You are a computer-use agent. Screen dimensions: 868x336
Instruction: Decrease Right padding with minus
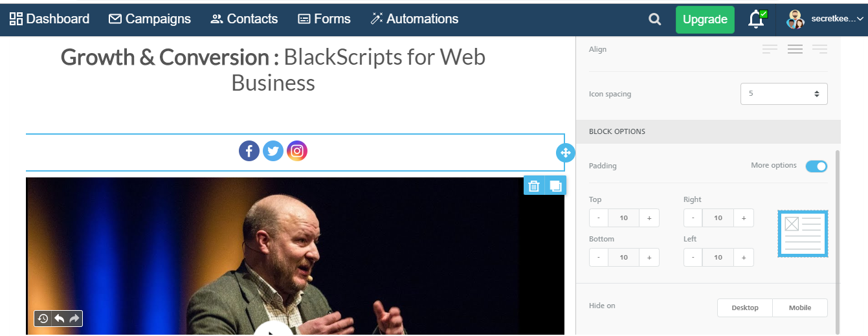click(693, 218)
